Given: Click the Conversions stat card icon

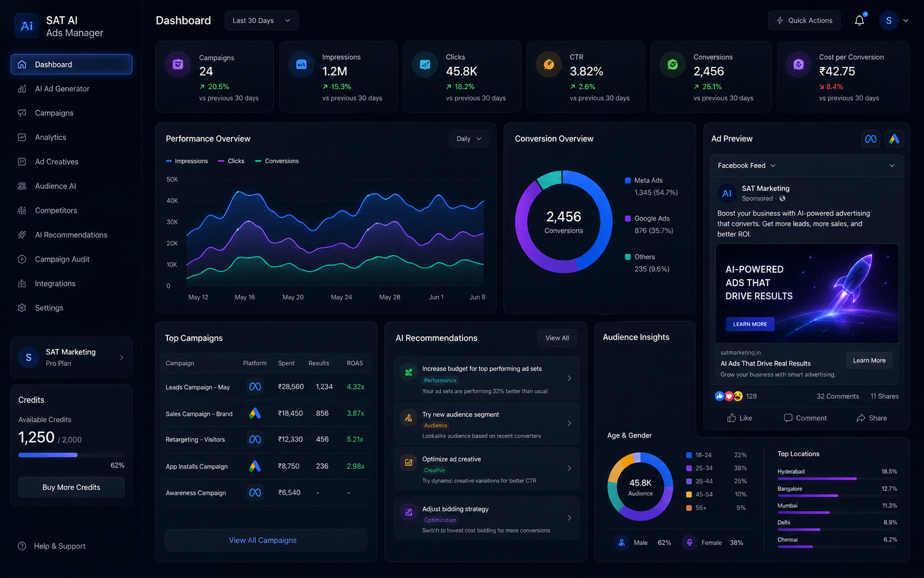Looking at the screenshot, I should [x=672, y=65].
